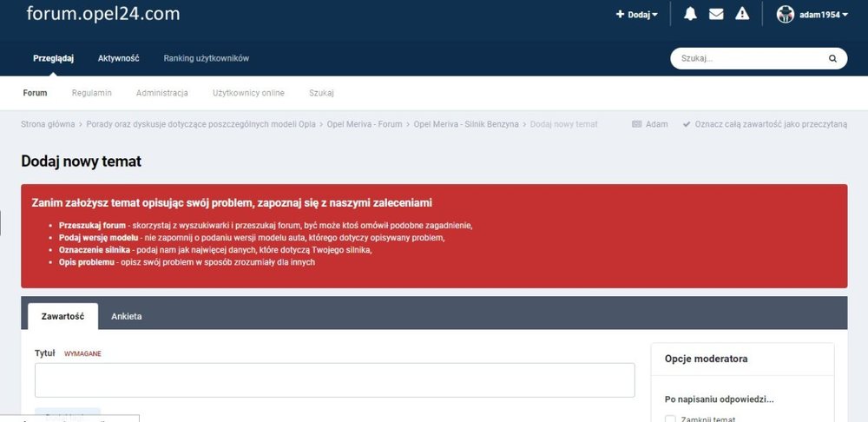Image resolution: width=868 pixels, height=422 pixels.
Task: Click the Tytuł input field
Action: click(x=334, y=380)
